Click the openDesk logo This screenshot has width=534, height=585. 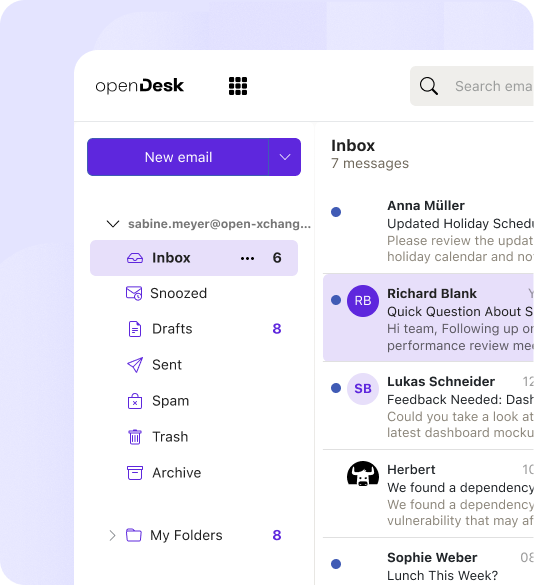point(140,86)
